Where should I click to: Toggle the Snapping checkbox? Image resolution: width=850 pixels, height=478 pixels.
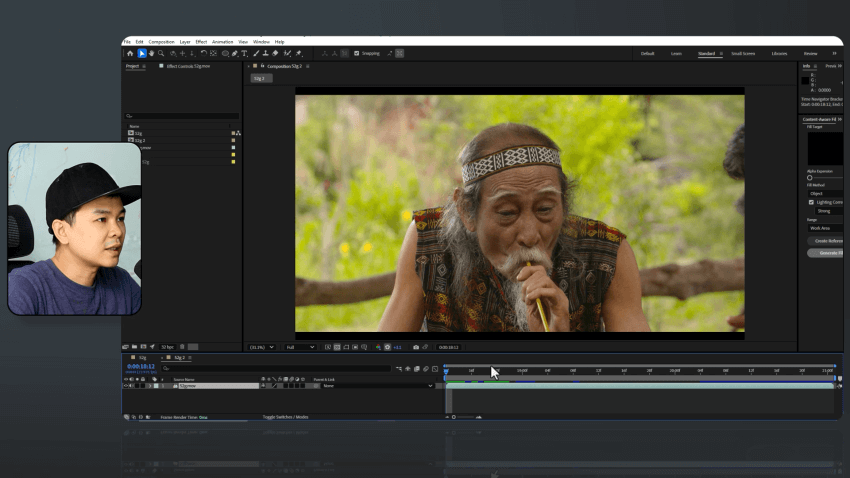356,53
